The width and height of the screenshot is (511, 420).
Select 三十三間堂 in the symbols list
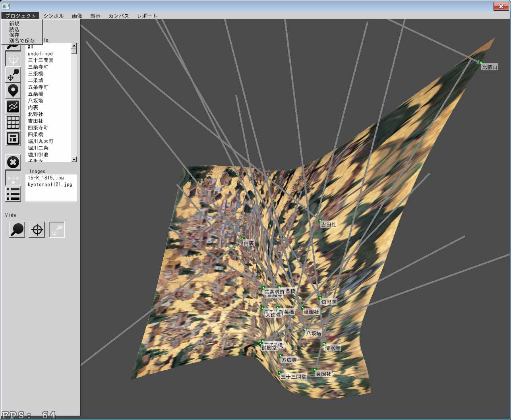tap(48, 60)
